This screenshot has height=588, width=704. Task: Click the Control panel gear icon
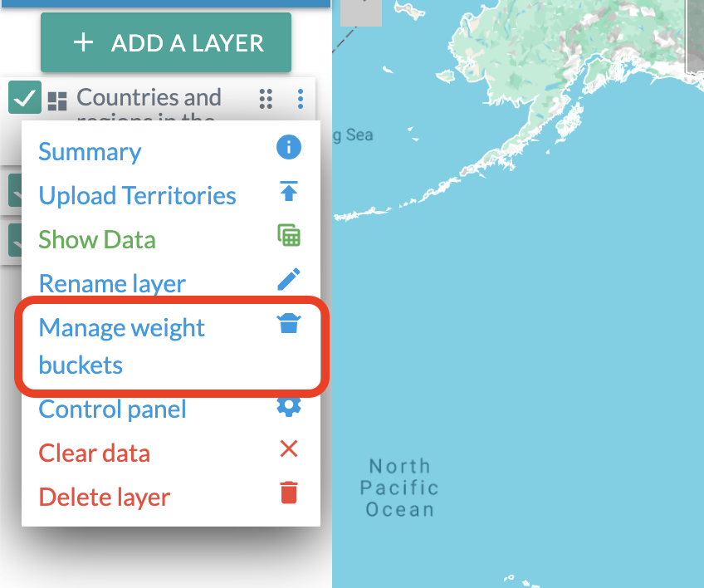(x=288, y=407)
